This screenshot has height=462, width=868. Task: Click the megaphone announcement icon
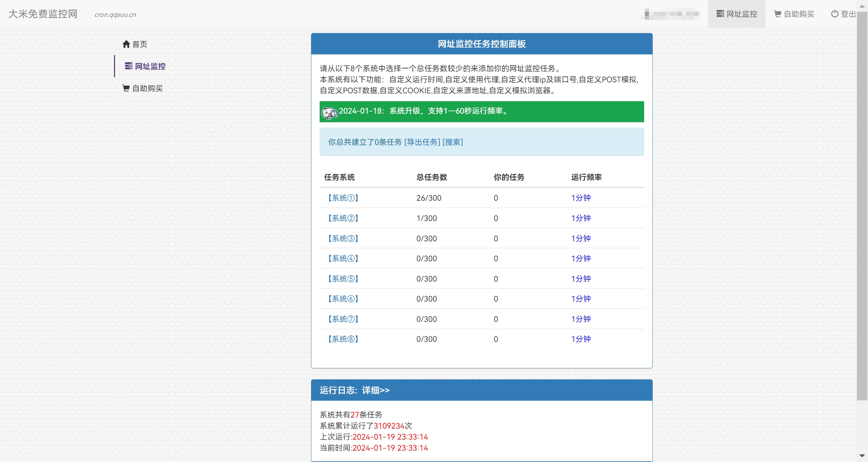329,112
